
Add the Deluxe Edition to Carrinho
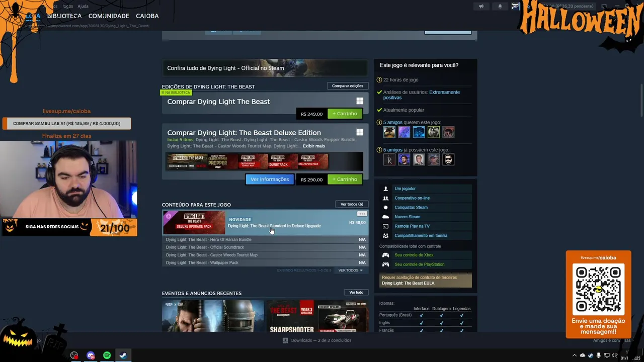[x=345, y=179]
